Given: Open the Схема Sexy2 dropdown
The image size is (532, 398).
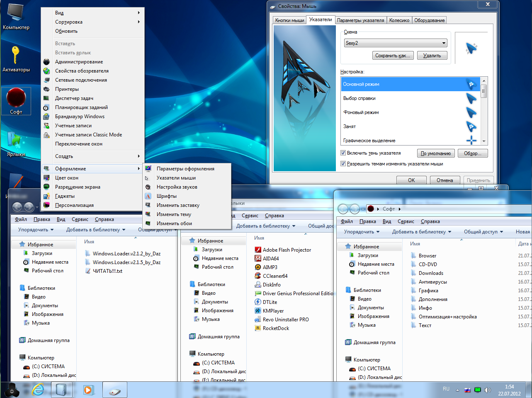Looking at the screenshot, I should 396,43.
